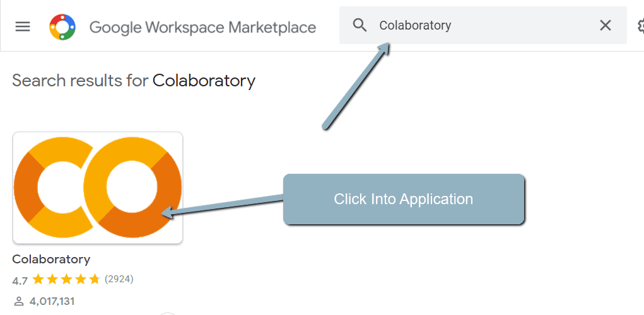Click the (2924) review count
This screenshot has width=644, height=315.
[x=119, y=278]
